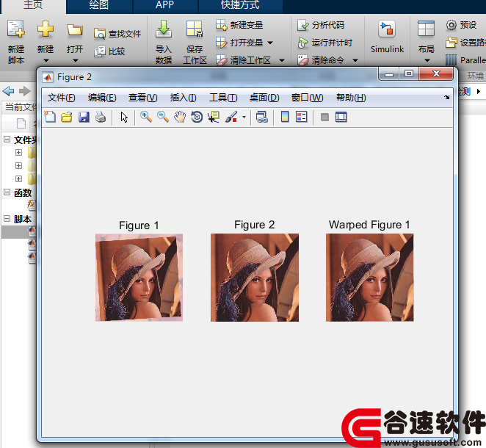
Task: Expand first folder under 文件夹
Action: pos(18,152)
